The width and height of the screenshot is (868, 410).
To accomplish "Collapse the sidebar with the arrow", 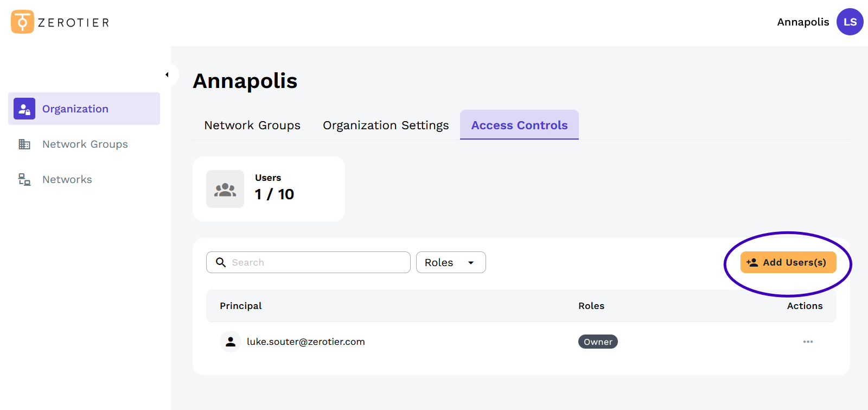I will pos(167,74).
